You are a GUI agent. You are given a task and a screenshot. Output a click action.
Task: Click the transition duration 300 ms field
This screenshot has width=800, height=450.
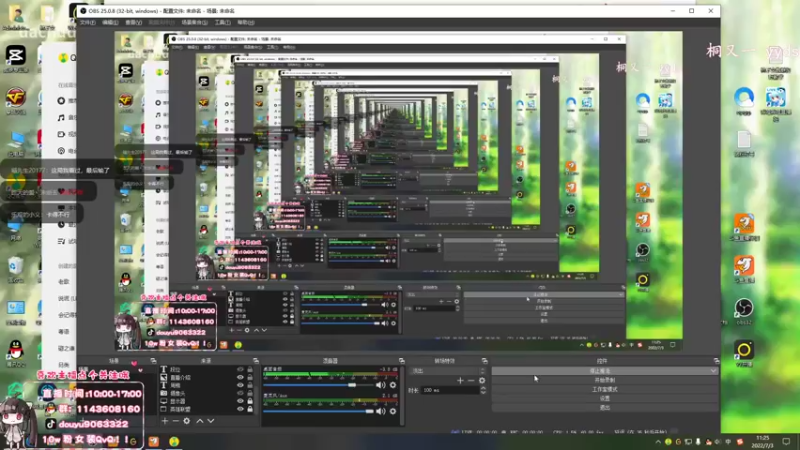(x=450, y=390)
